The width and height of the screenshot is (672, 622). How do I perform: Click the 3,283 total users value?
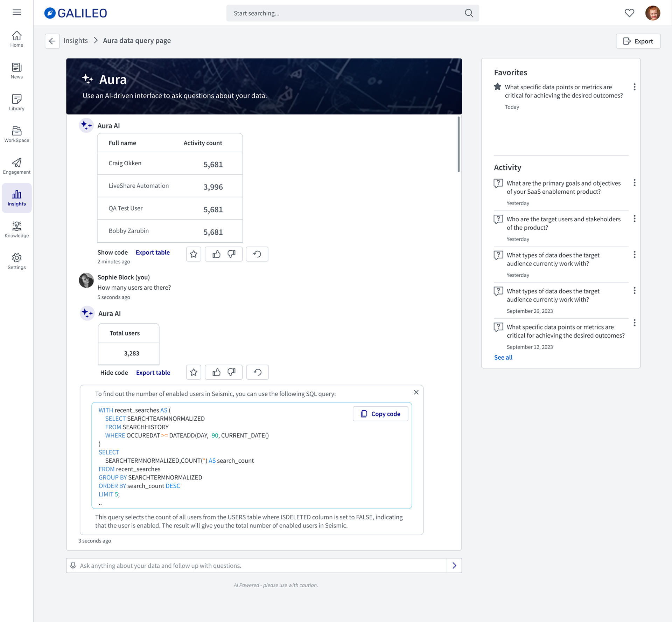pyautogui.click(x=132, y=353)
